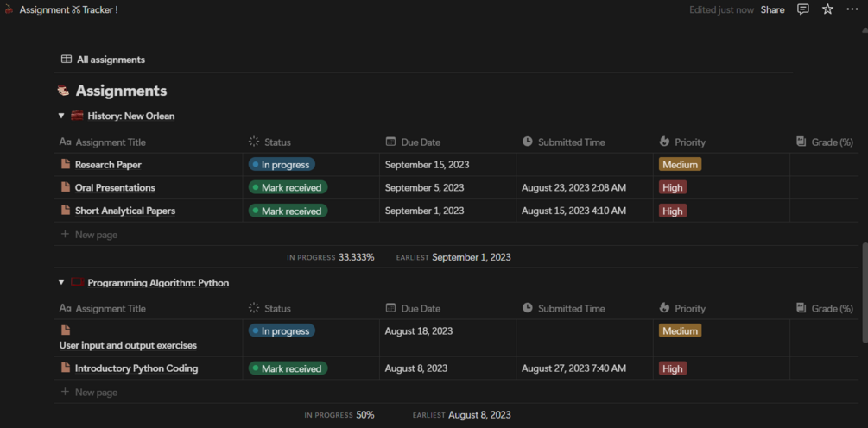
Task: Click the September 5, 2023 due date cell
Action: click(447, 187)
